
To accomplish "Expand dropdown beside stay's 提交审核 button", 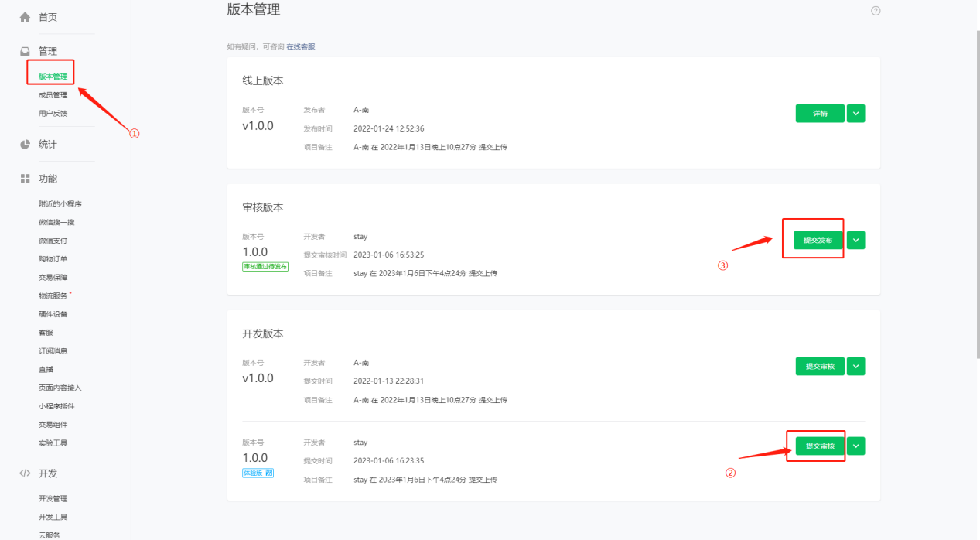I will [855, 446].
